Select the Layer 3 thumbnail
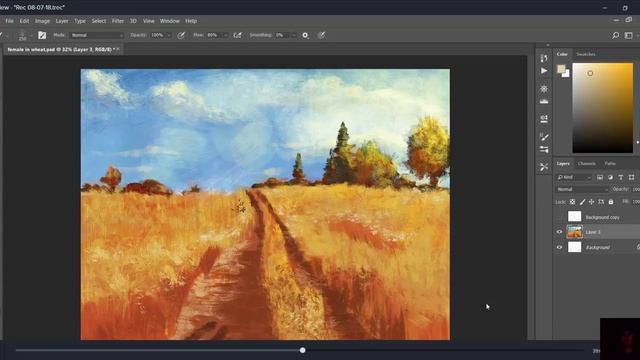Viewport: 640px width, 360px height. [x=575, y=232]
